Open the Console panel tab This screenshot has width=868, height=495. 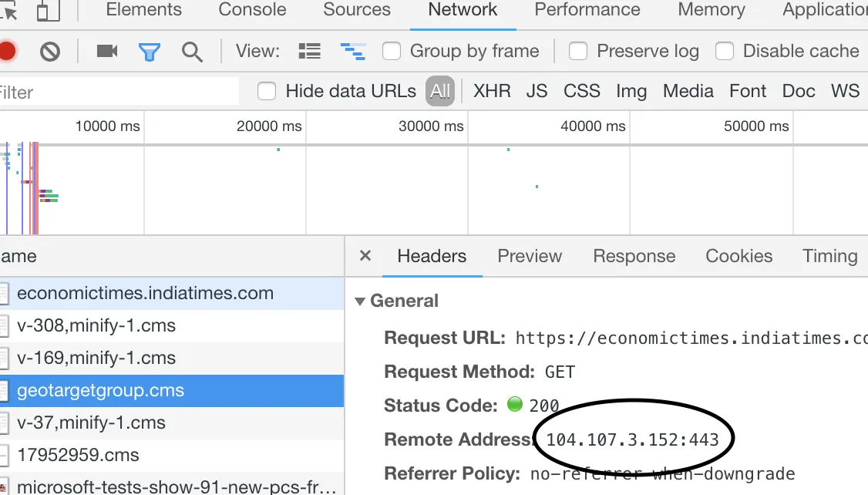(252, 10)
